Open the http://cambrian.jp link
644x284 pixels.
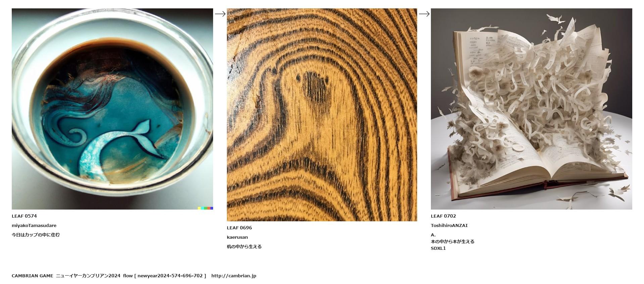pos(234,276)
